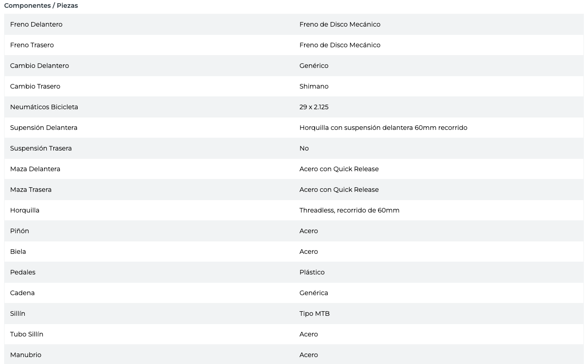Click the Shimano value cell
Image resolution: width=588 pixels, height=364 pixels.
pyautogui.click(x=314, y=86)
